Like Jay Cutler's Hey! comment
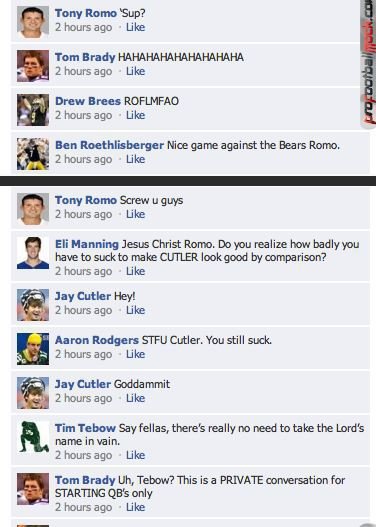Image resolution: width=376 pixels, height=527 pixels. pos(135,310)
